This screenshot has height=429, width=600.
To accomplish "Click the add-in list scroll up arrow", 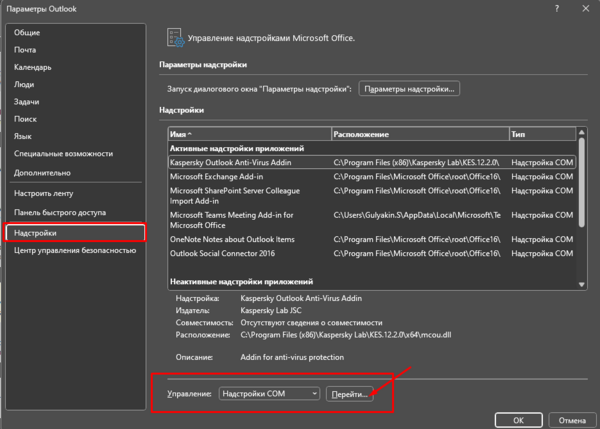I will (582, 132).
